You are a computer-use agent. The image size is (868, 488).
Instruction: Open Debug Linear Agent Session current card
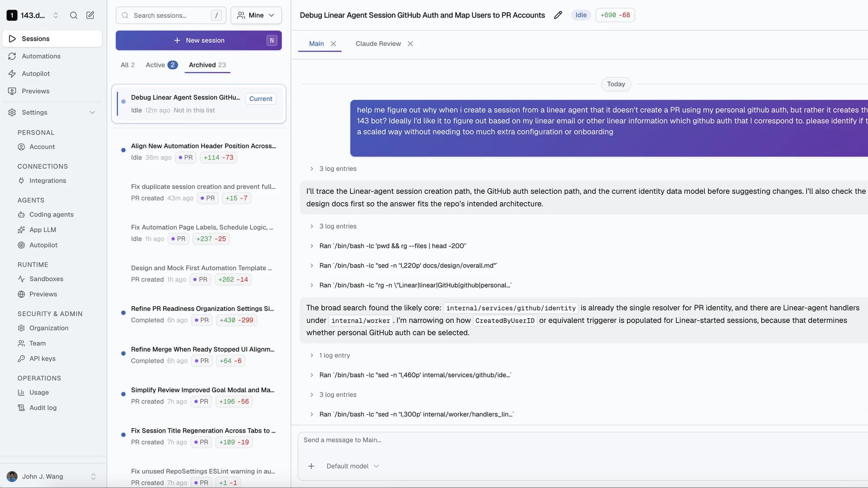pyautogui.click(x=198, y=104)
